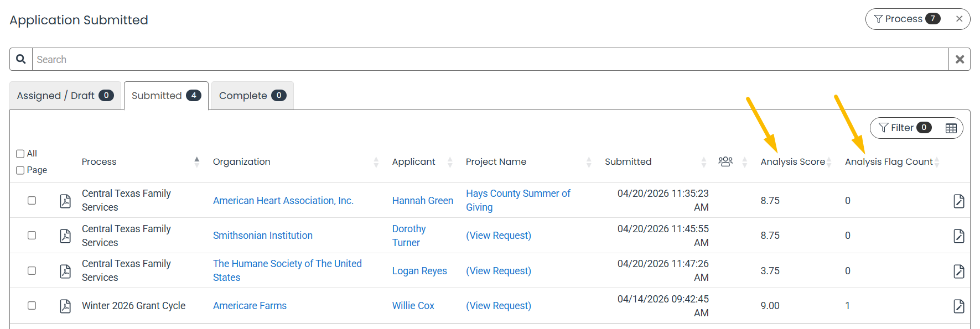Open the PDF icon for American Heart Association row
Image resolution: width=980 pixels, height=329 pixels.
(x=65, y=201)
